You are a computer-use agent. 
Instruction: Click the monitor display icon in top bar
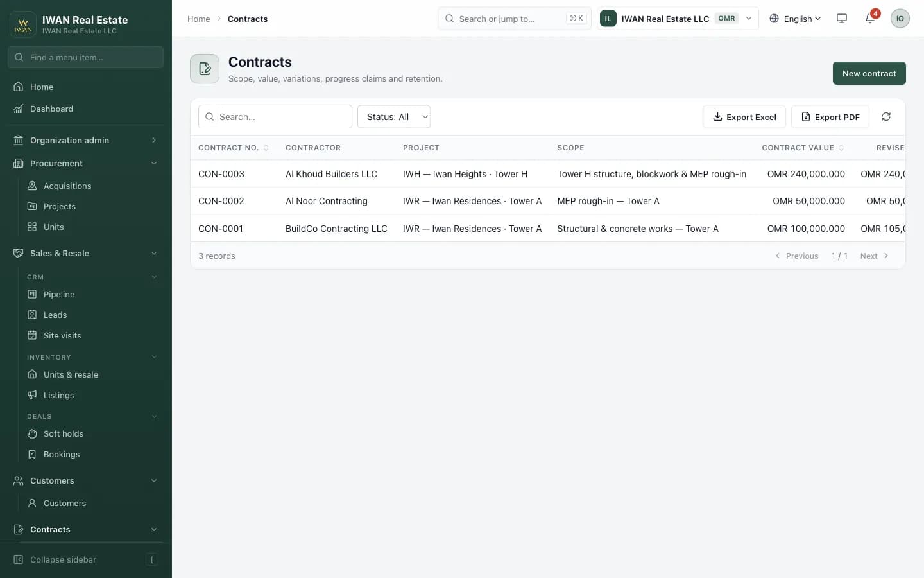(842, 18)
